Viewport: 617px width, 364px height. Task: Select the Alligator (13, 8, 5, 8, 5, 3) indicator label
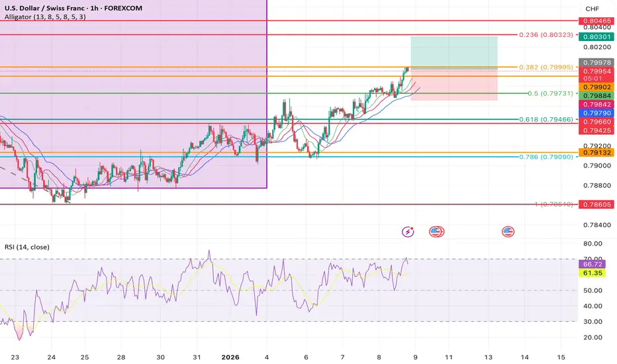45,17
